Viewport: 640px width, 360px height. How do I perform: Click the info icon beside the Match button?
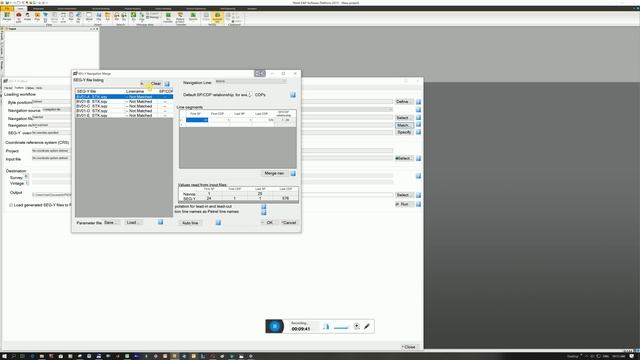coord(418,125)
